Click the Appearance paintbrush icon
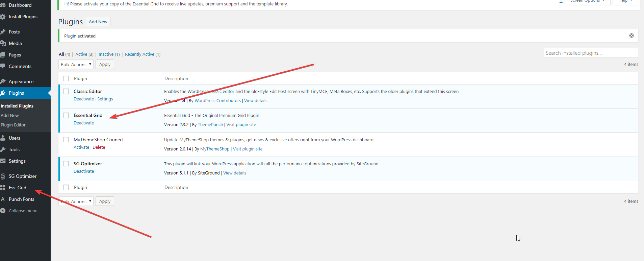This screenshot has height=261, width=644. (3, 81)
